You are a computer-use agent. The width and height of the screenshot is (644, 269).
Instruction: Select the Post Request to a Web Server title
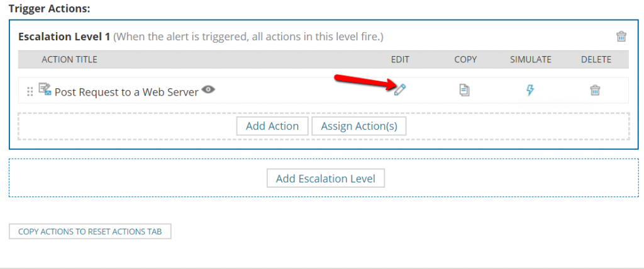point(126,92)
